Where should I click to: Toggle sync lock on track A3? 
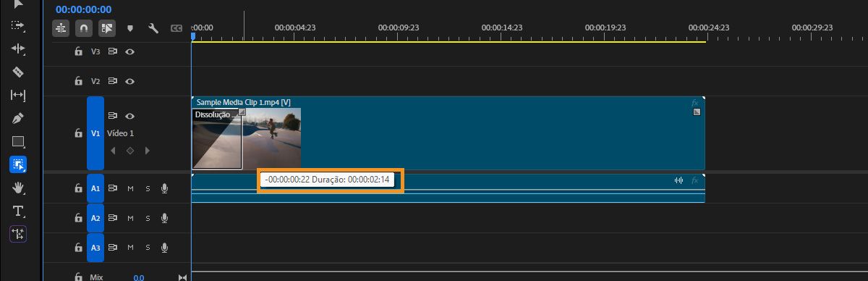tap(113, 248)
